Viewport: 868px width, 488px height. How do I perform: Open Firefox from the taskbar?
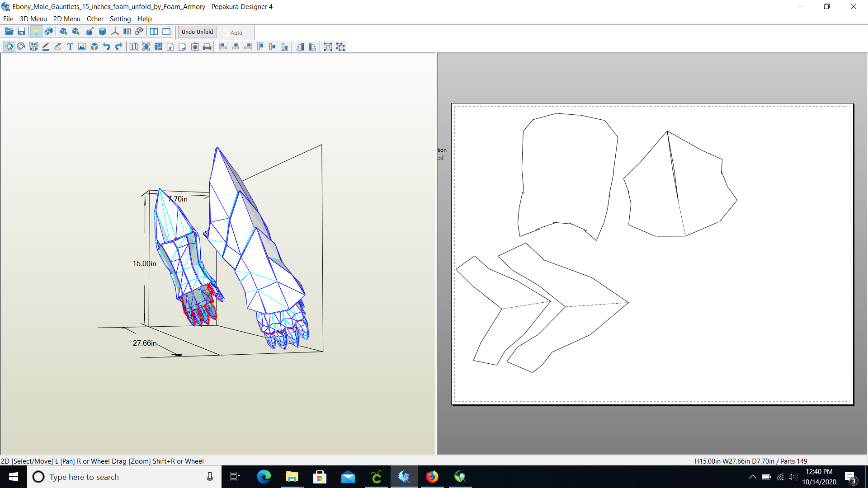(x=432, y=477)
